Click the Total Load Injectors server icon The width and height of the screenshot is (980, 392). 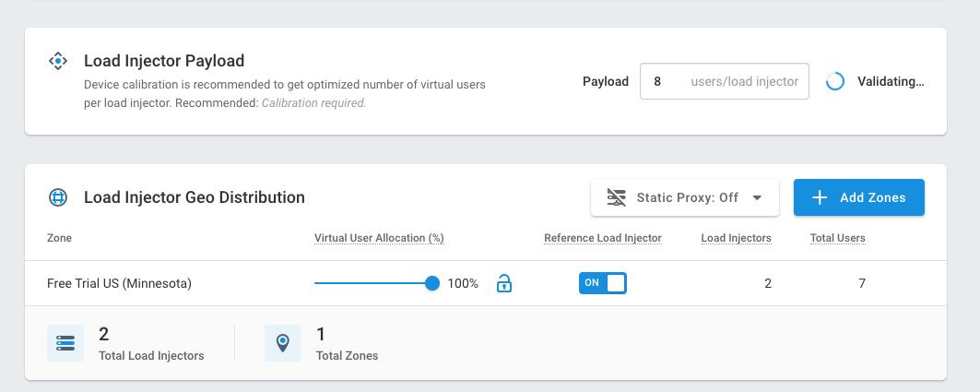(x=65, y=343)
